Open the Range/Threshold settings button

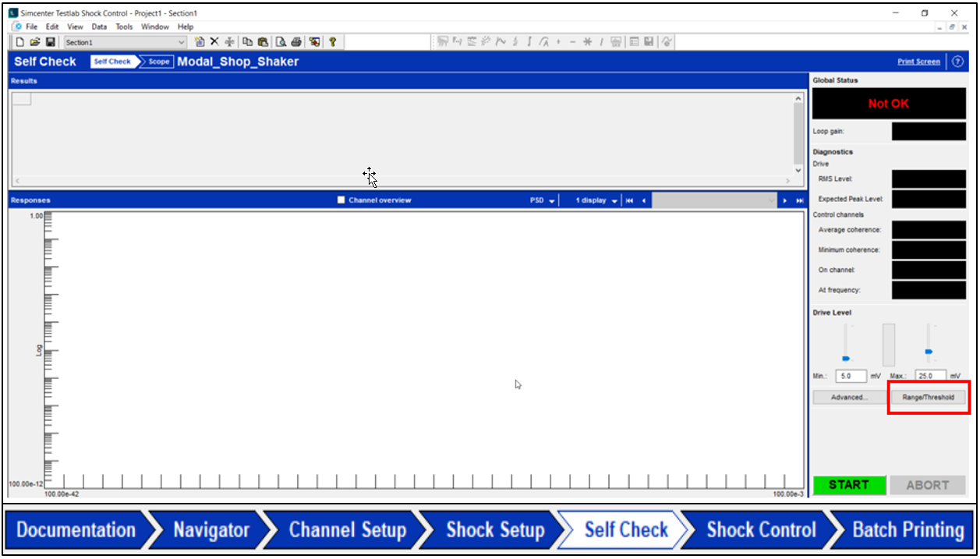928,397
